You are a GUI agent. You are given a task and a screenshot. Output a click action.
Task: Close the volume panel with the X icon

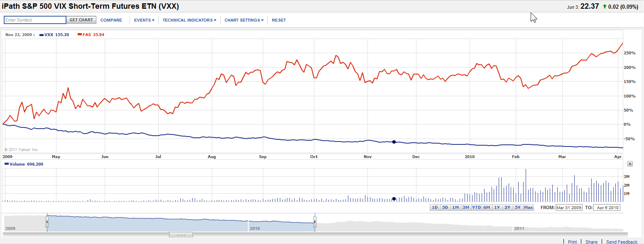(x=630, y=164)
